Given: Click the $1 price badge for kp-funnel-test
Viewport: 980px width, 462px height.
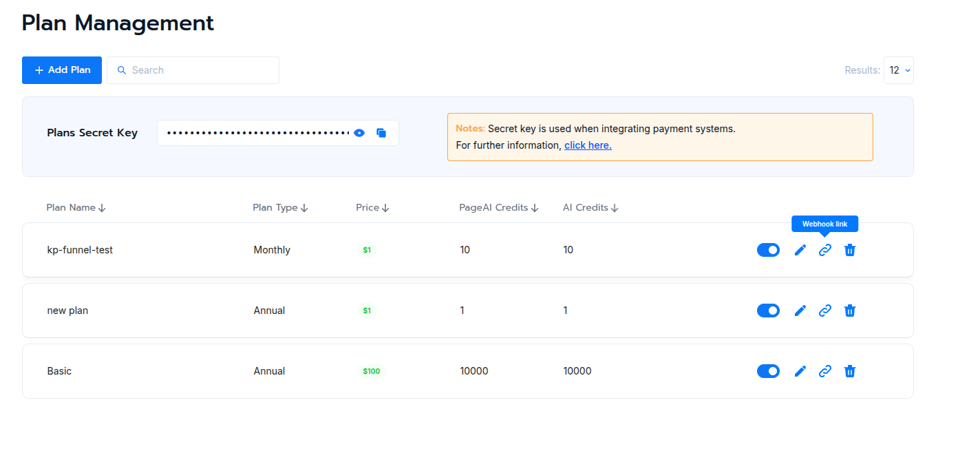Looking at the screenshot, I should coord(367,250).
